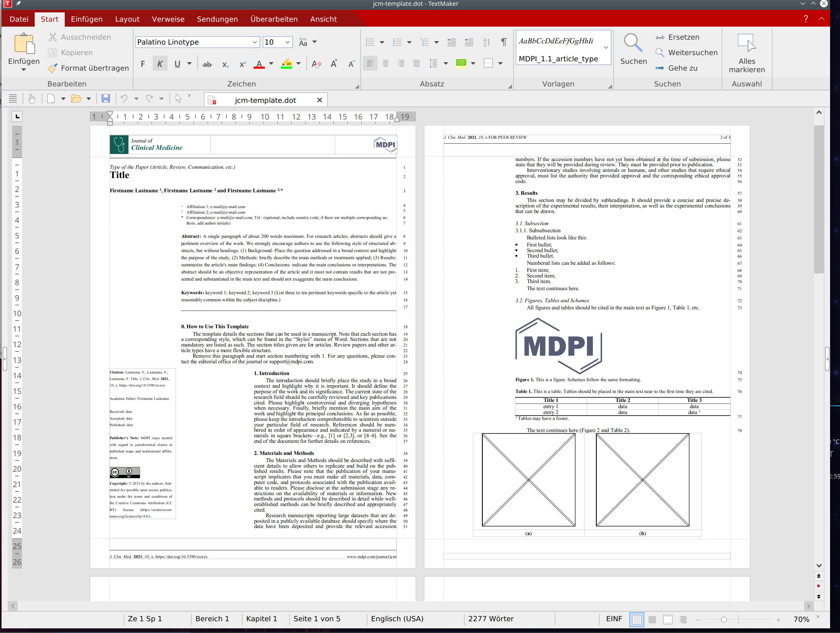Click the help question mark button
The width and height of the screenshot is (840, 633).
(806, 19)
